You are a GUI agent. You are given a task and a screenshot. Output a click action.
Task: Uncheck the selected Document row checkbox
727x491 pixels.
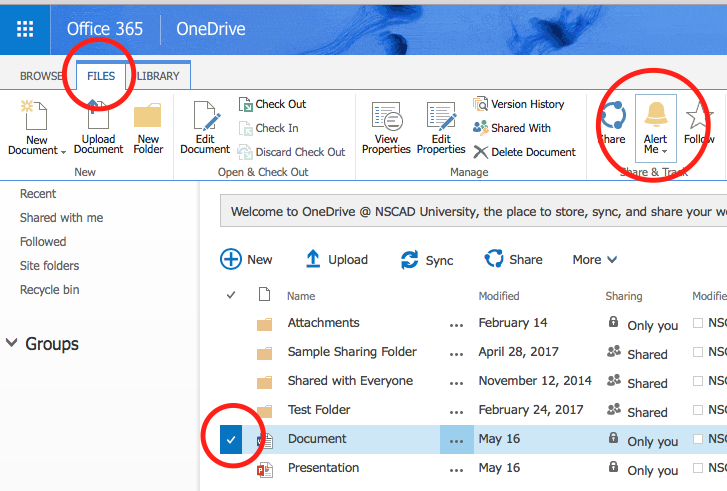click(x=231, y=439)
